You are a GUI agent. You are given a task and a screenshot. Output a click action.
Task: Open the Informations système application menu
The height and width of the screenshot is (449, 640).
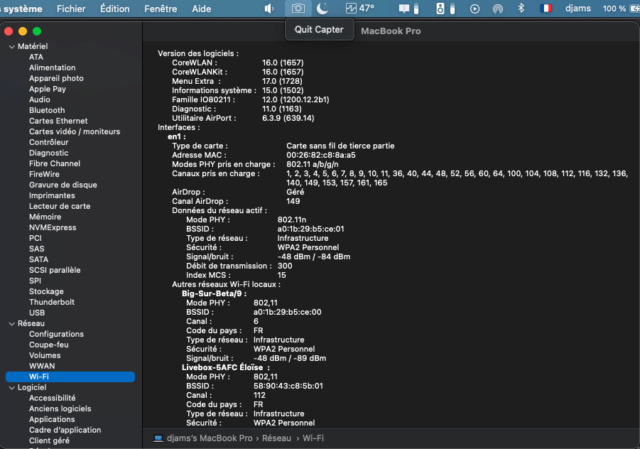21,9
